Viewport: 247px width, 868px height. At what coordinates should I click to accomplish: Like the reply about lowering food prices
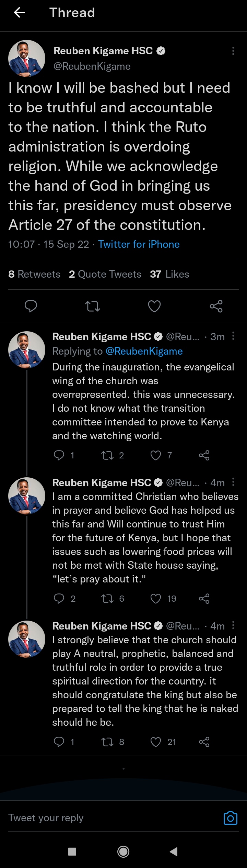(x=156, y=599)
